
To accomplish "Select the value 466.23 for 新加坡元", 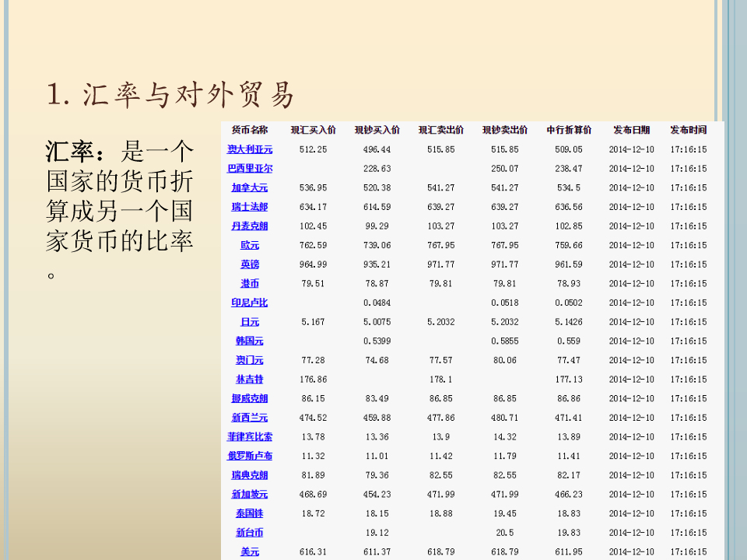I will pos(569,495).
